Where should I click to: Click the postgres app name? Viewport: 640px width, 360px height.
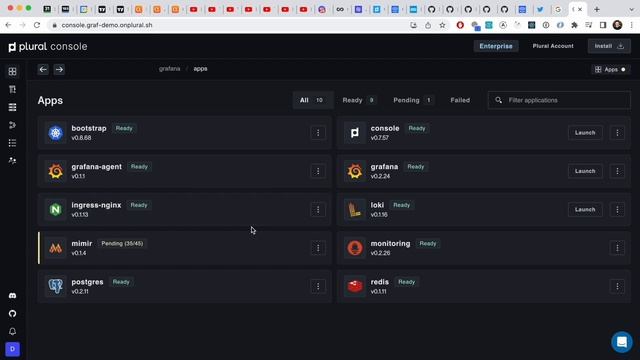pos(87,282)
